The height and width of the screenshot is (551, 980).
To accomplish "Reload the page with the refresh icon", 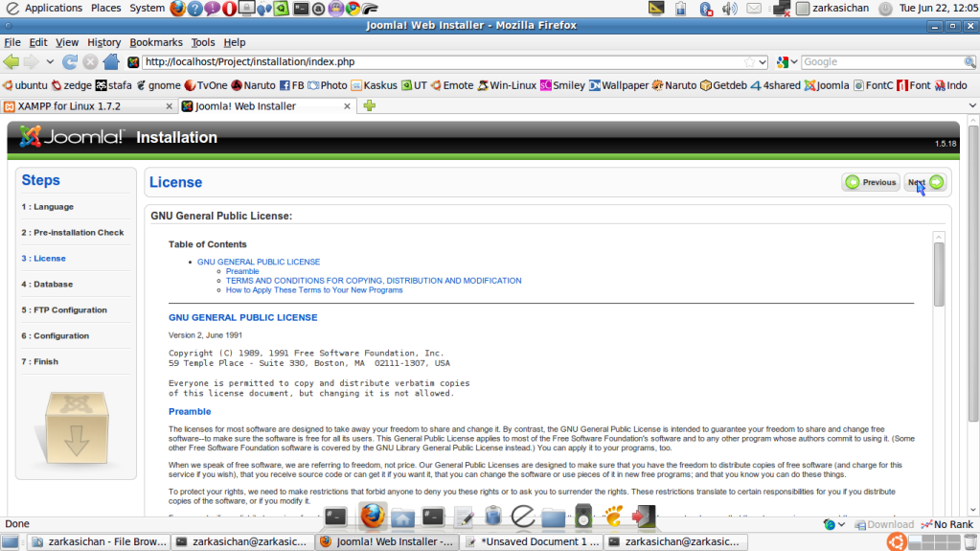I will [x=70, y=62].
